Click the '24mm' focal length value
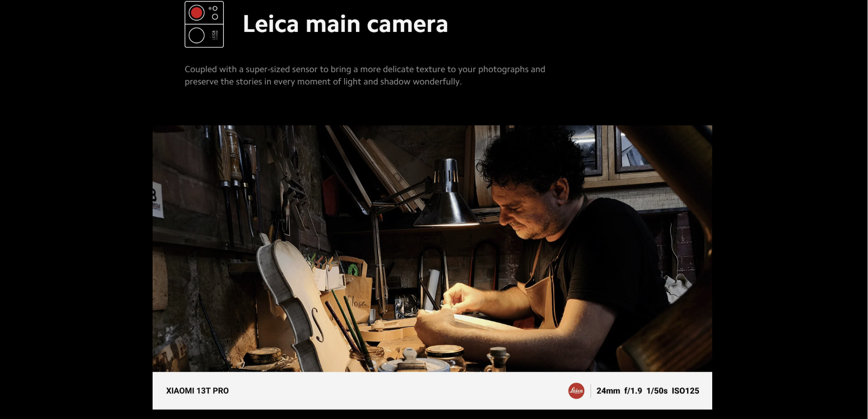 [608, 391]
